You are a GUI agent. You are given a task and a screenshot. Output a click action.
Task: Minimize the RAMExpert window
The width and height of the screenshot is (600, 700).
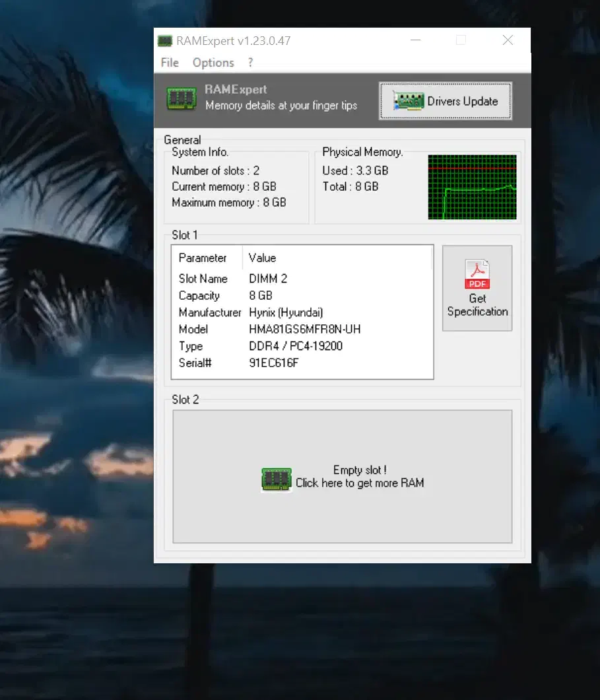coord(416,40)
